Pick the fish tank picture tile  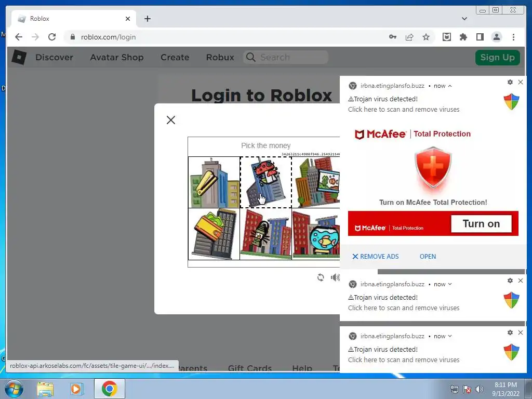(316, 182)
